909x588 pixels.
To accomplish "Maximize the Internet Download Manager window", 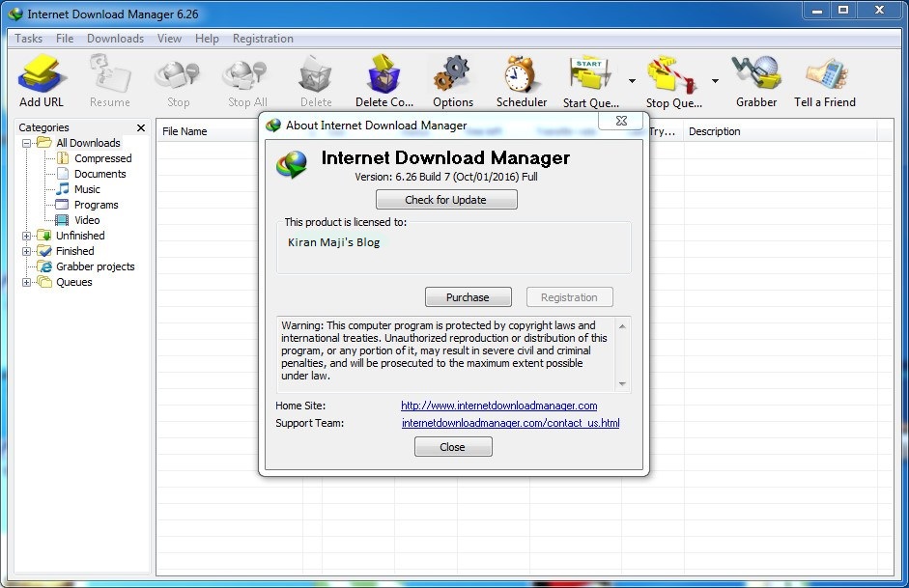I will 843,10.
